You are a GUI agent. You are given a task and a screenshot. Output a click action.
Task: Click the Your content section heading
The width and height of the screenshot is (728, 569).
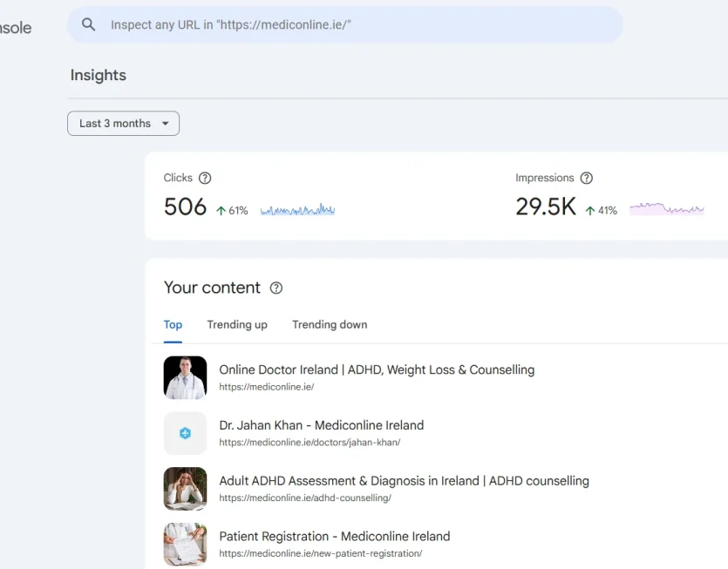[x=212, y=288]
